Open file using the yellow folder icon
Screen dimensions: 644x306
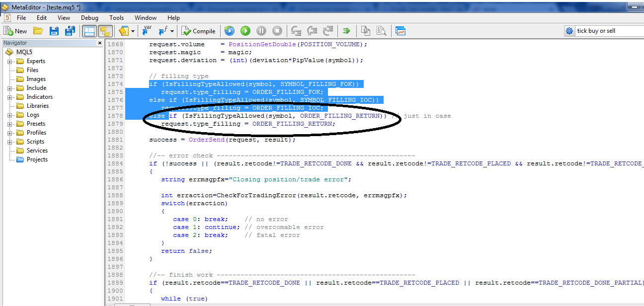pos(38,31)
